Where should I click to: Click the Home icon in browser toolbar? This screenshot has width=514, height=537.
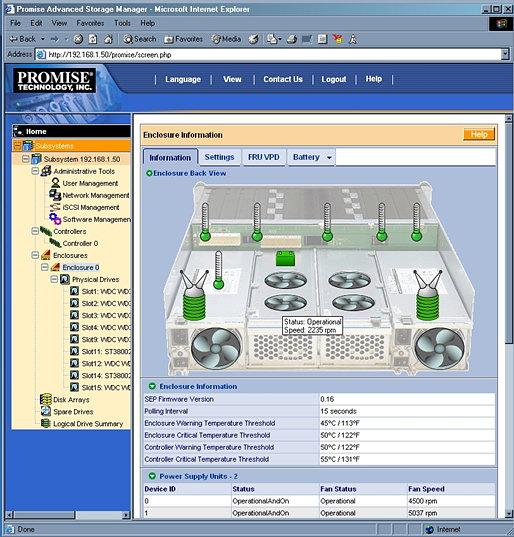tap(108, 39)
